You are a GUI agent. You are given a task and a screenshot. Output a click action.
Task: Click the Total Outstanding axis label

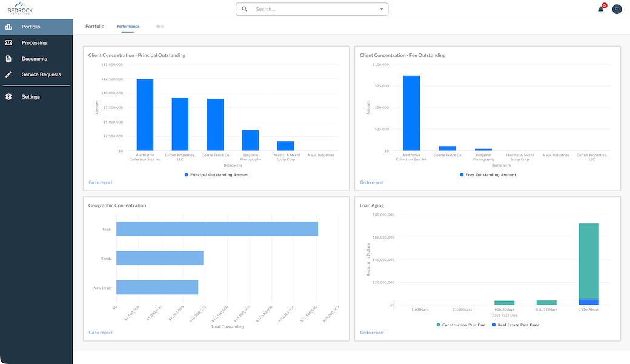click(x=227, y=326)
